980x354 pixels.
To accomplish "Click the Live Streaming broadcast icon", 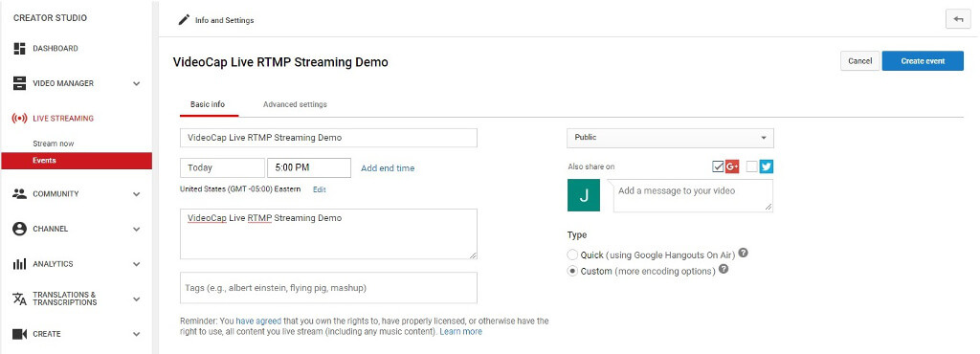I will [x=19, y=119].
